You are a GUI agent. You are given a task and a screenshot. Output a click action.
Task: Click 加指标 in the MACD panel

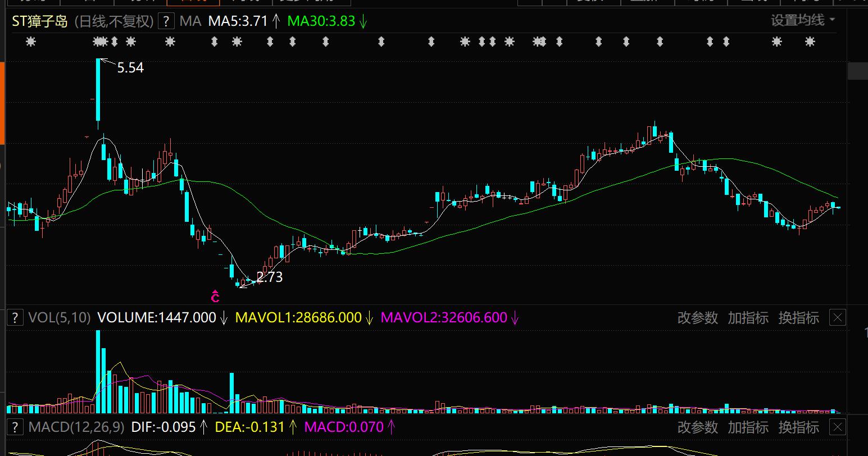(x=748, y=427)
